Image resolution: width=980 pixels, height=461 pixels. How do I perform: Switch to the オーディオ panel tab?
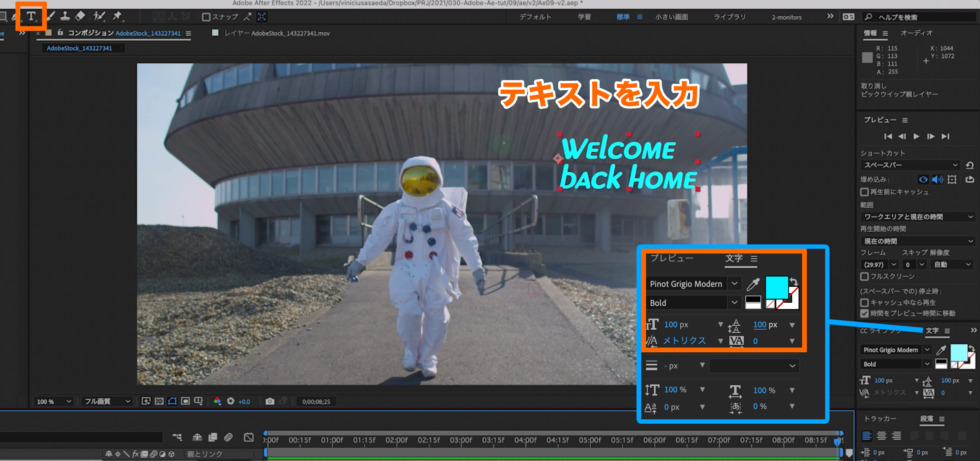coord(916,33)
